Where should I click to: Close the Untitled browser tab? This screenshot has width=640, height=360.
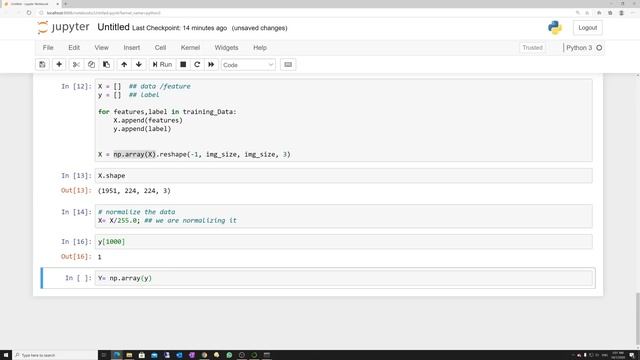(58, 4)
